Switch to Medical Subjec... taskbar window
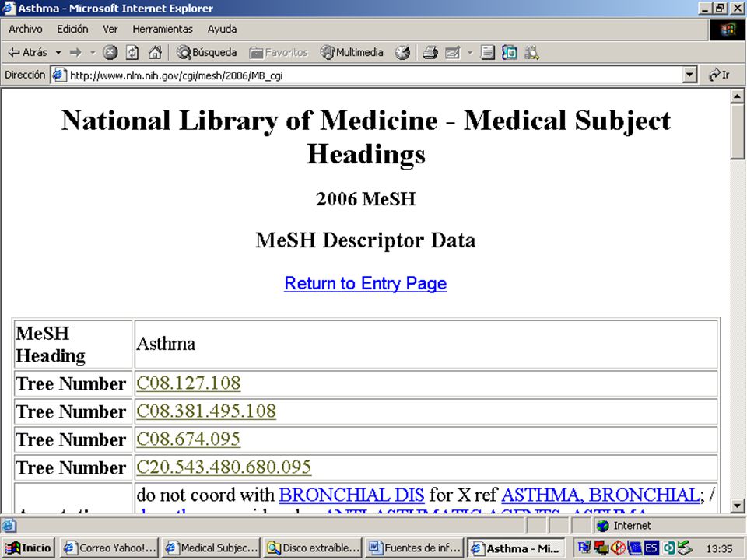Viewport: 747px width, 560px height. click(x=212, y=548)
